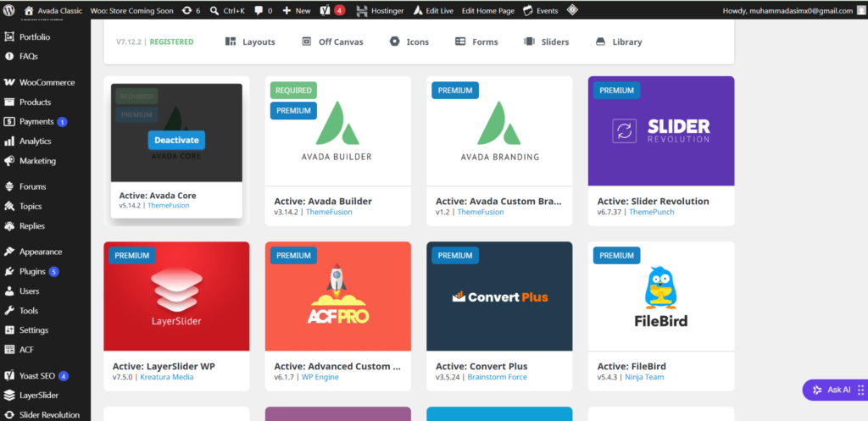Open comments bubble icon in admin bar
Screen dimensions: 868x421
point(259,10)
